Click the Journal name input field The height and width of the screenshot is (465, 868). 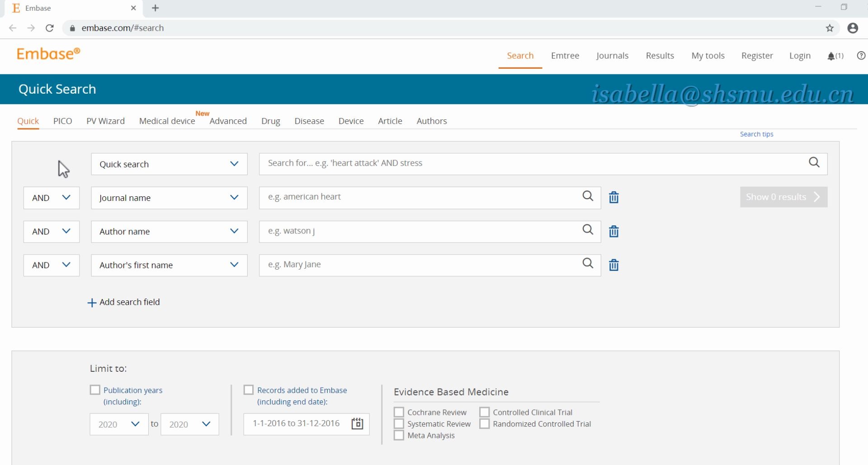click(430, 198)
